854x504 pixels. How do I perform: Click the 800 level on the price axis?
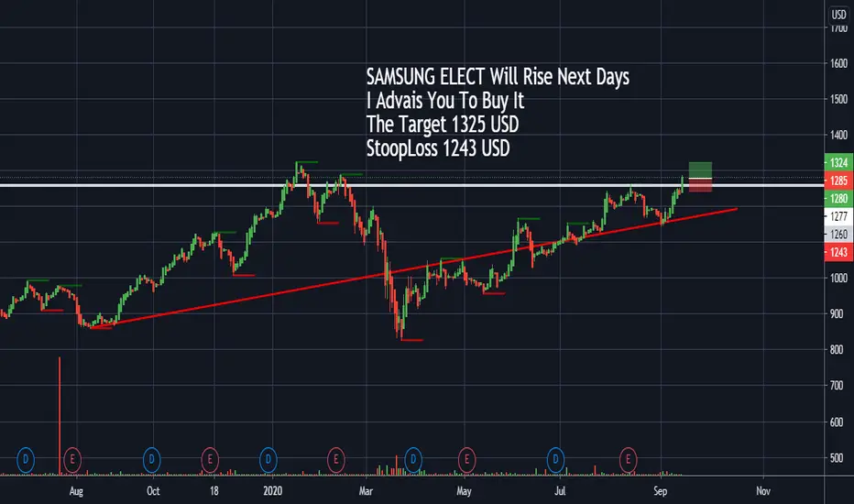tap(836, 350)
